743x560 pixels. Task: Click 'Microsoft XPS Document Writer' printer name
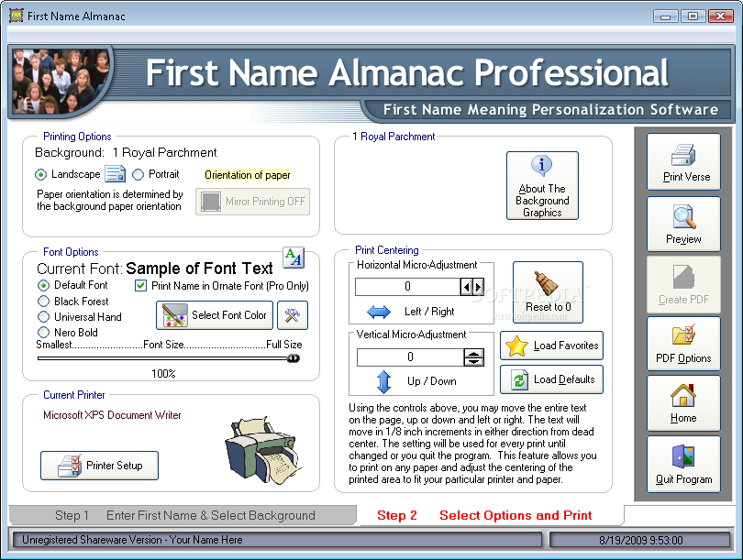click(112, 415)
